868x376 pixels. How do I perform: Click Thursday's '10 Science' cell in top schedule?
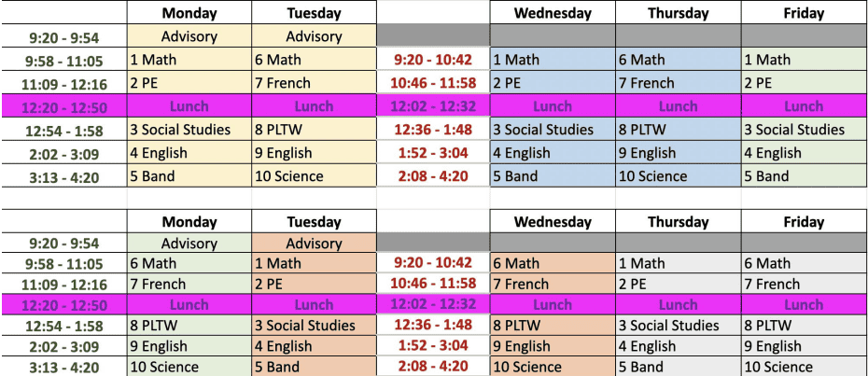[x=679, y=176]
